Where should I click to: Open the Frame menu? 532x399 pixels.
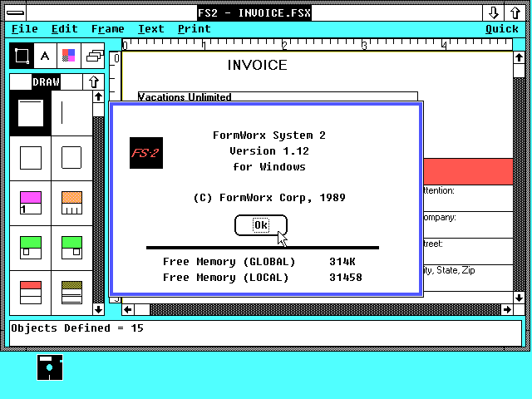click(108, 29)
